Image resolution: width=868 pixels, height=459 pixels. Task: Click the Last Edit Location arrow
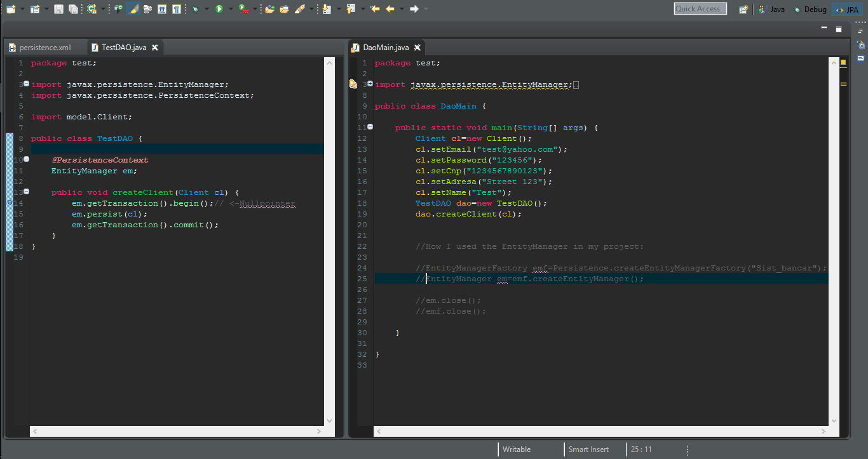(x=375, y=9)
